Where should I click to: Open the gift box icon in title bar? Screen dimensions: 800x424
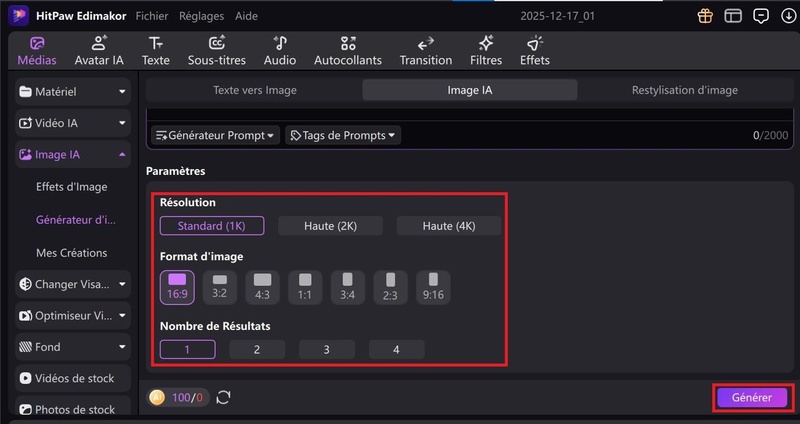tap(705, 16)
